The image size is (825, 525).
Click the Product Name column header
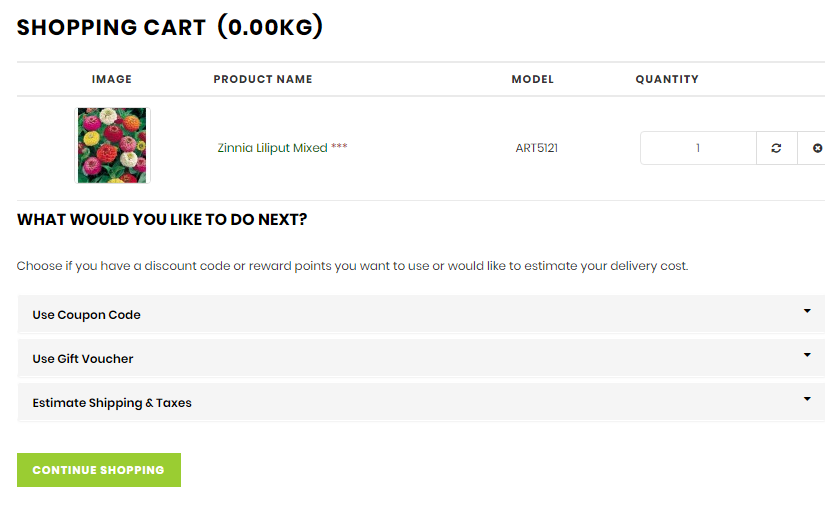pyautogui.click(x=263, y=79)
